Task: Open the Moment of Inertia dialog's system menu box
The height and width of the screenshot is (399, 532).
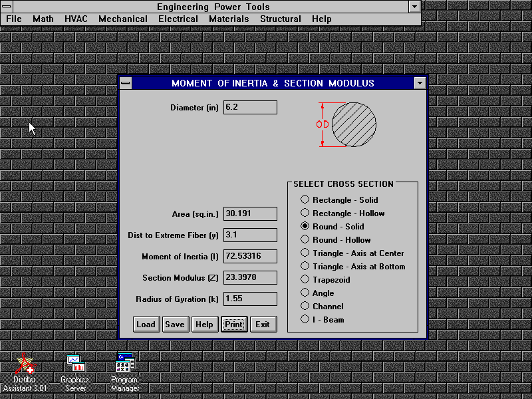Action: (126, 83)
